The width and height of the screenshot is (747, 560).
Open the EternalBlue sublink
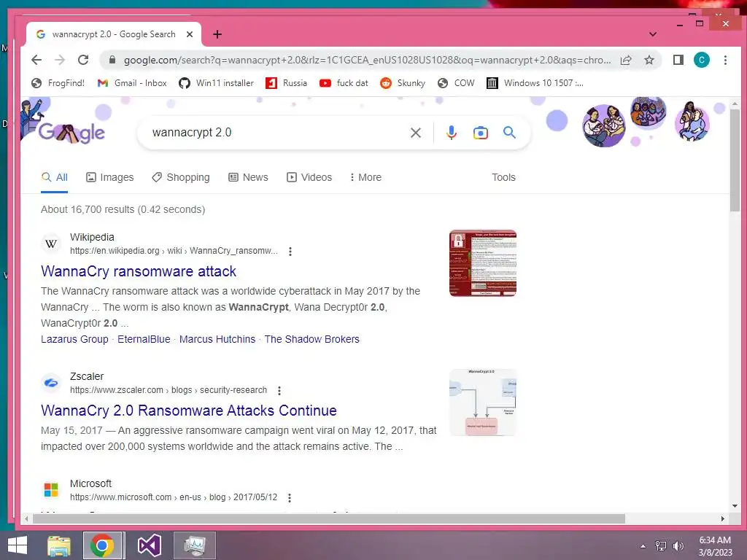point(144,340)
